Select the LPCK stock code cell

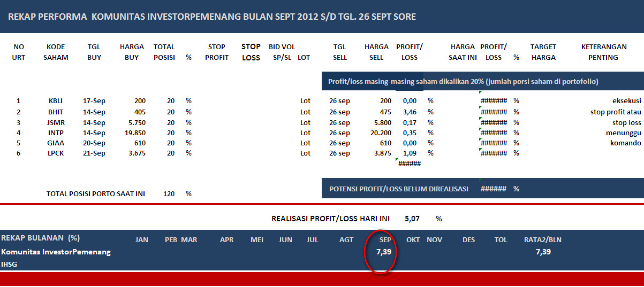tap(56, 153)
